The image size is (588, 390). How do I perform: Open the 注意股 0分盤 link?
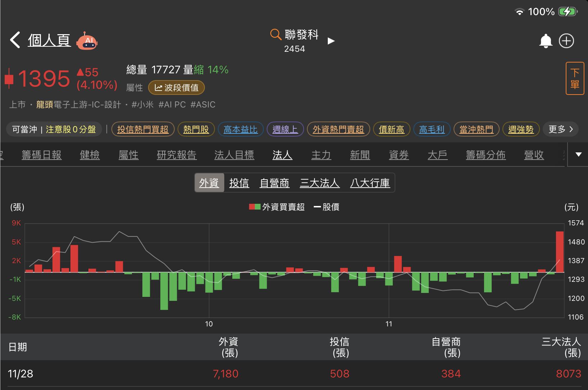click(72, 129)
